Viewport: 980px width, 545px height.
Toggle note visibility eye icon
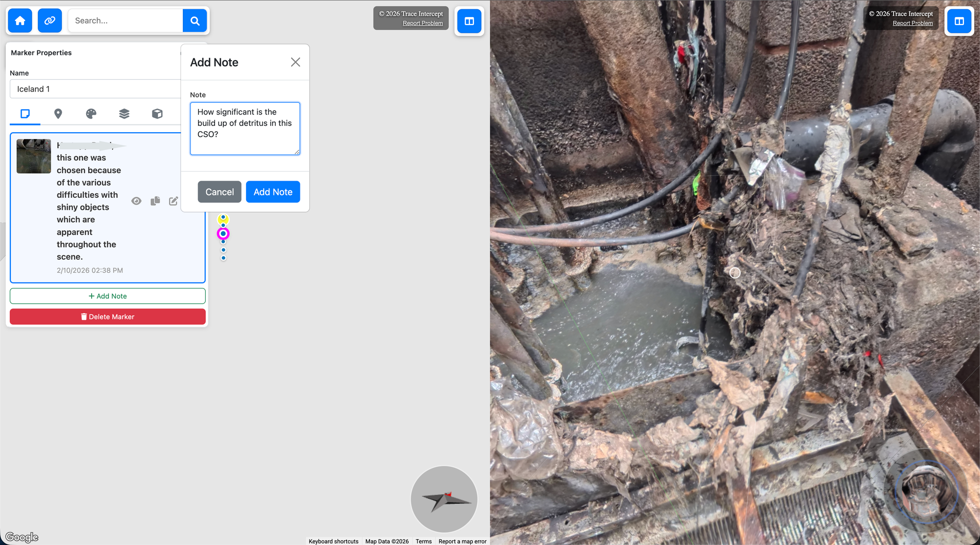coord(136,201)
